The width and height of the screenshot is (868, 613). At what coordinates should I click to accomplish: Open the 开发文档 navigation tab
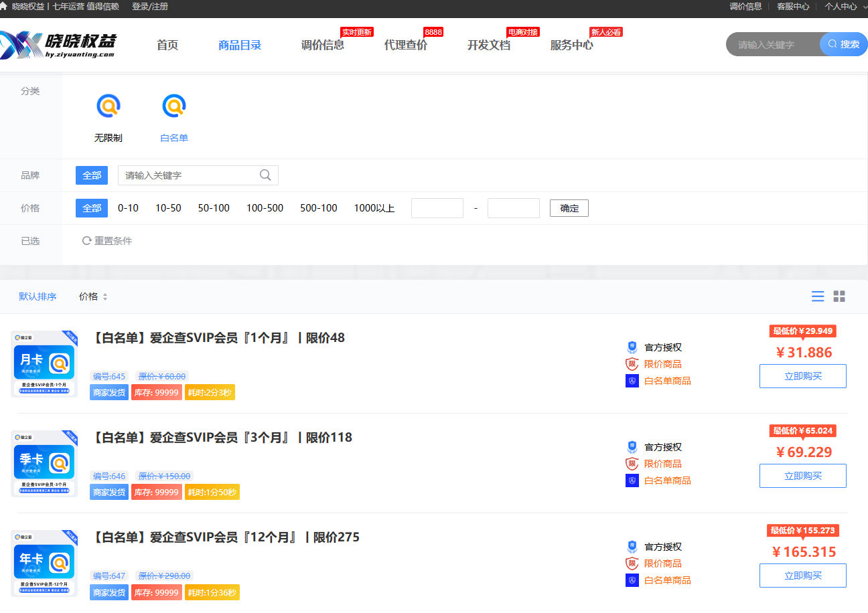pos(488,46)
